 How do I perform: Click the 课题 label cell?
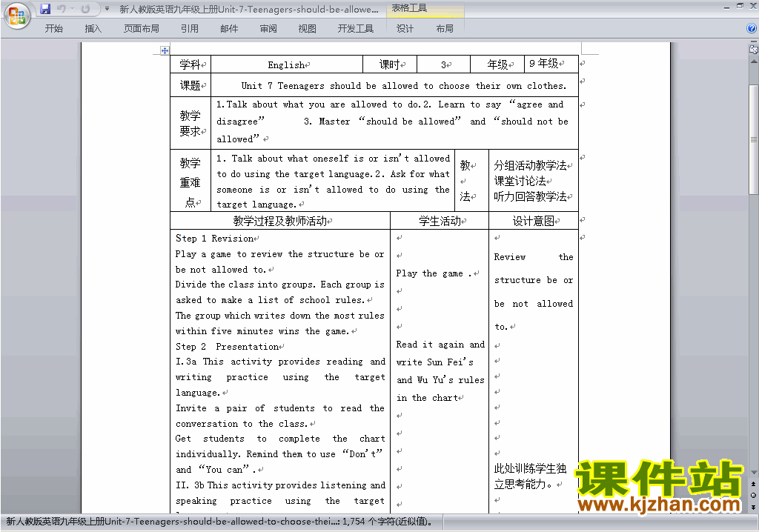(190, 86)
